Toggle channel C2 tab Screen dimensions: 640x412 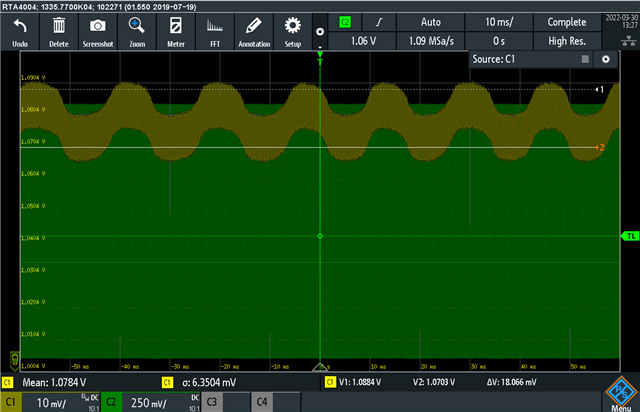click(x=111, y=402)
